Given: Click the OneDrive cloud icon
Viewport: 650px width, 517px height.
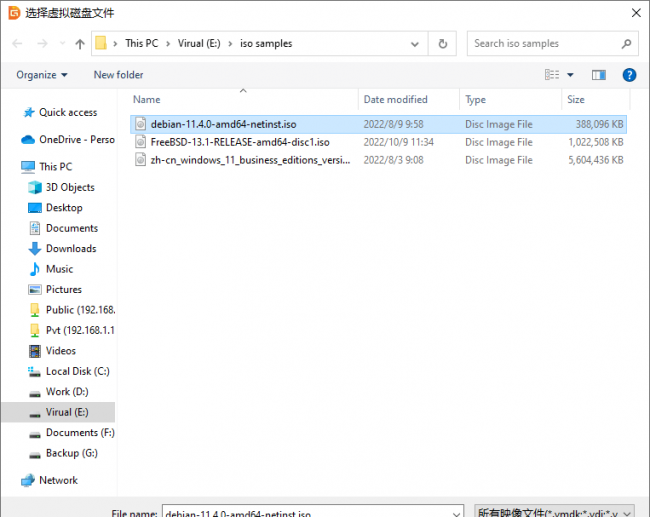Looking at the screenshot, I should (x=28, y=140).
